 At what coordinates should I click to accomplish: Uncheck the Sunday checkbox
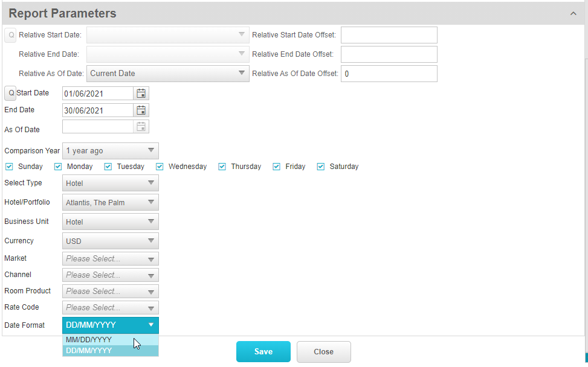pyautogui.click(x=10, y=166)
